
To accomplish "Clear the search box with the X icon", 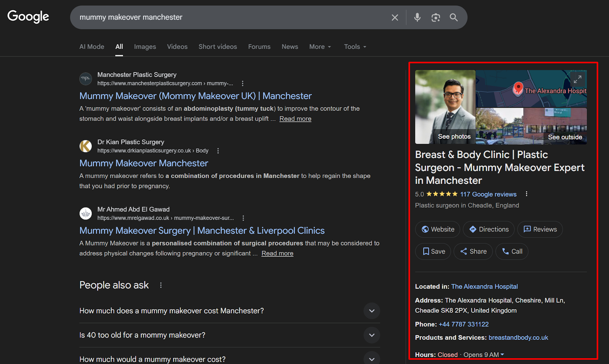I will [x=395, y=18].
